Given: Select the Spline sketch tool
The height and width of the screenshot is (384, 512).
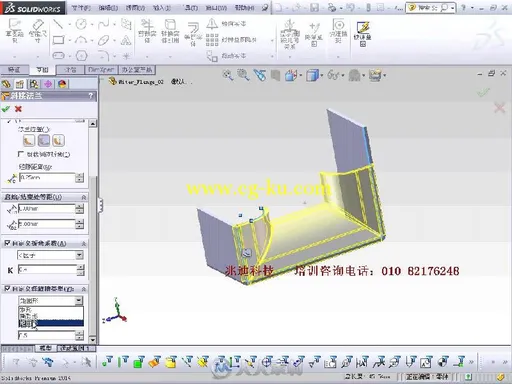Looking at the screenshot, I should click(104, 24).
